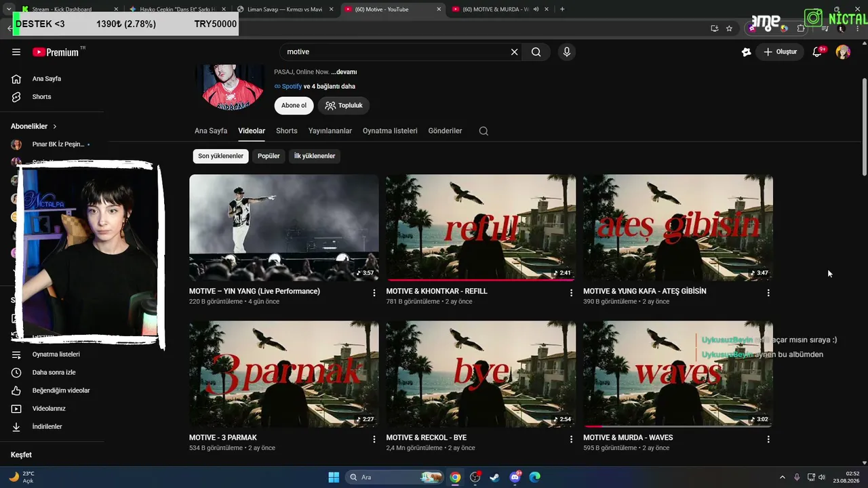Open options menu for REFILL video
Screen dimensions: 868x488
pyautogui.click(x=571, y=293)
